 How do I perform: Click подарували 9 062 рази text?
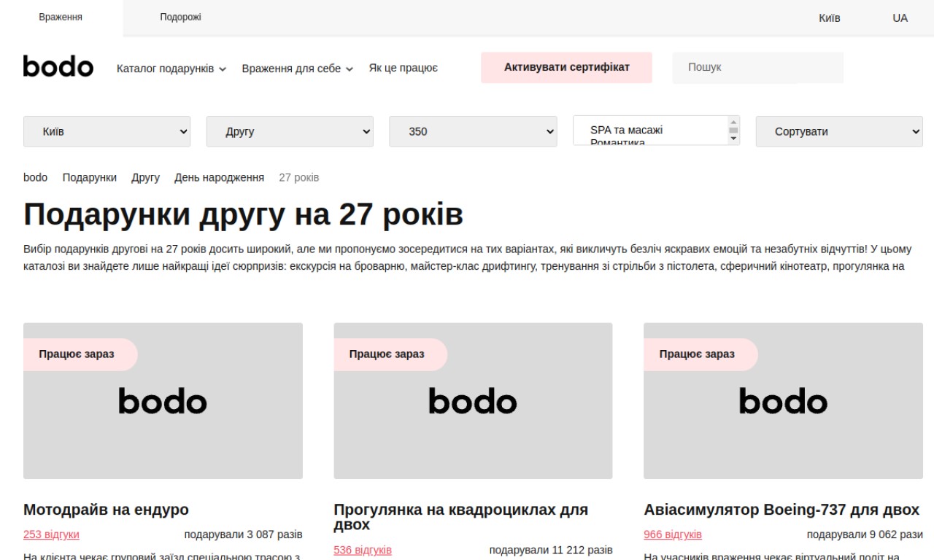point(865,534)
